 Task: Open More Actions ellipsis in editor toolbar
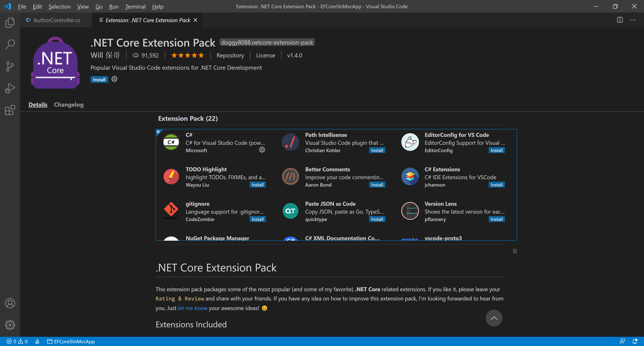tap(633, 20)
